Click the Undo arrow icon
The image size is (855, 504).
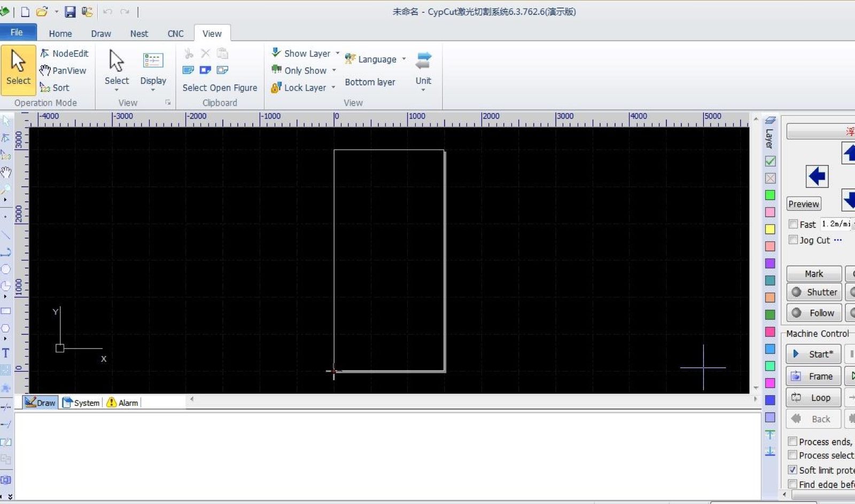(x=107, y=11)
